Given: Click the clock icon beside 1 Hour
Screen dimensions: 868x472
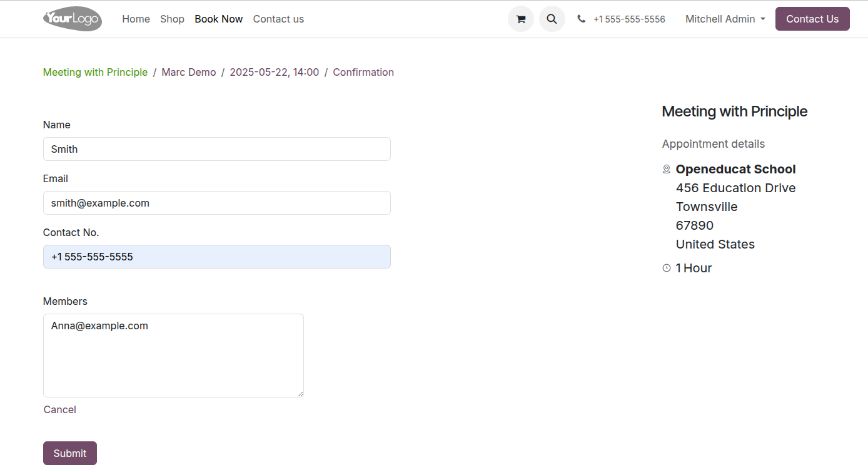Looking at the screenshot, I should [x=667, y=268].
